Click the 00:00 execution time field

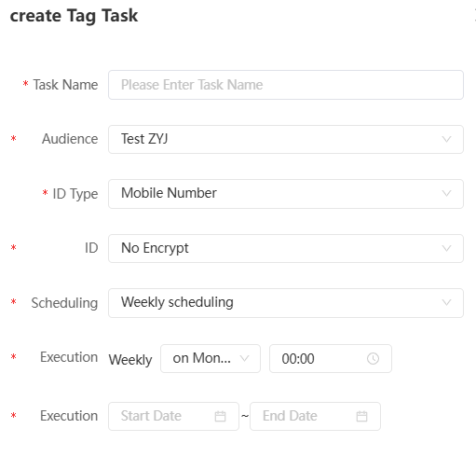click(331, 358)
